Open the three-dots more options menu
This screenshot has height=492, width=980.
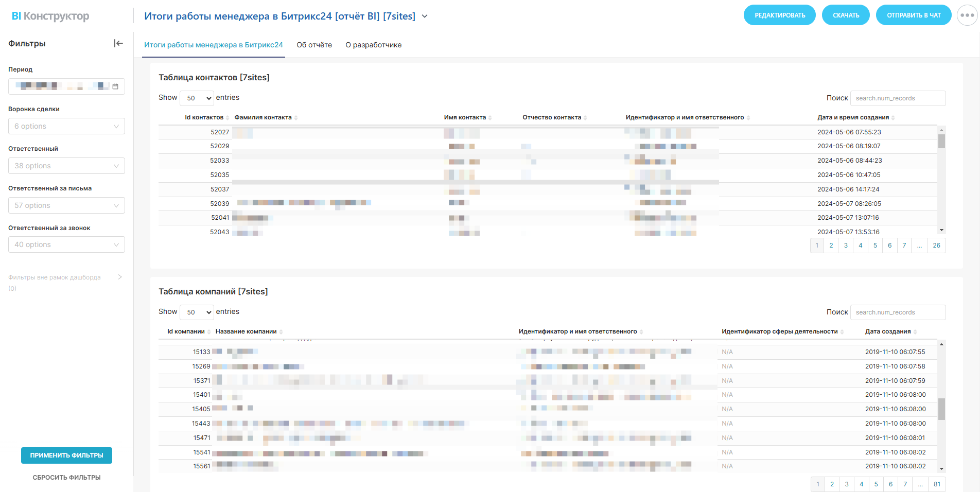tap(967, 15)
